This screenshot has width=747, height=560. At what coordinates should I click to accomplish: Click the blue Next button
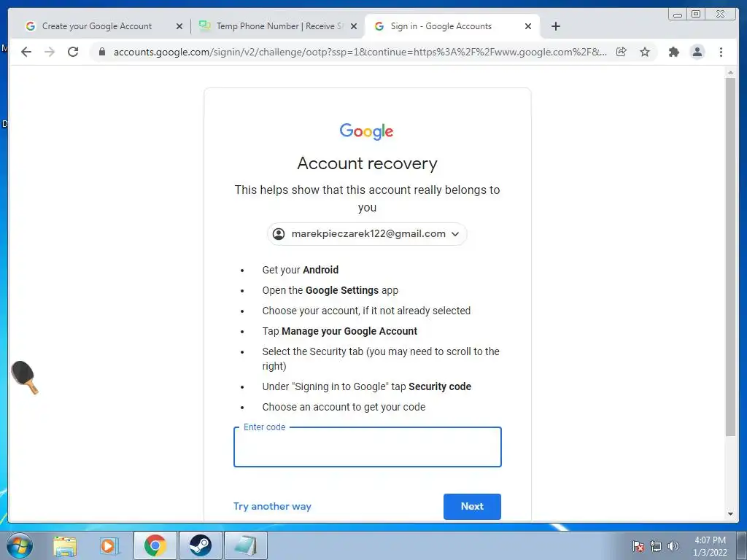point(472,506)
